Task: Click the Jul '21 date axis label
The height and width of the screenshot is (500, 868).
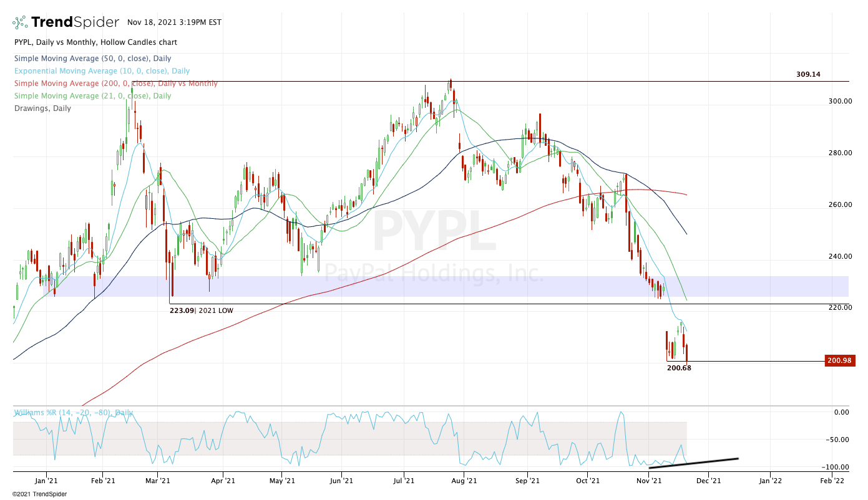Action: (x=404, y=481)
